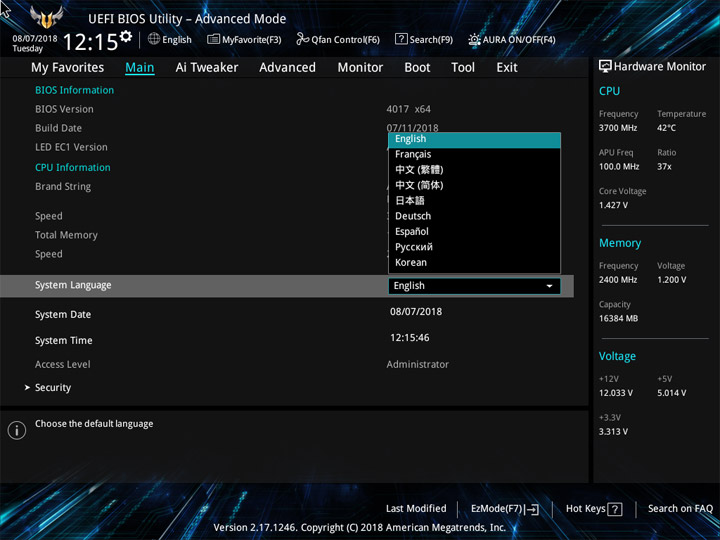Click the ASUS TUF logo
720x540 pixels.
tap(46, 17)
